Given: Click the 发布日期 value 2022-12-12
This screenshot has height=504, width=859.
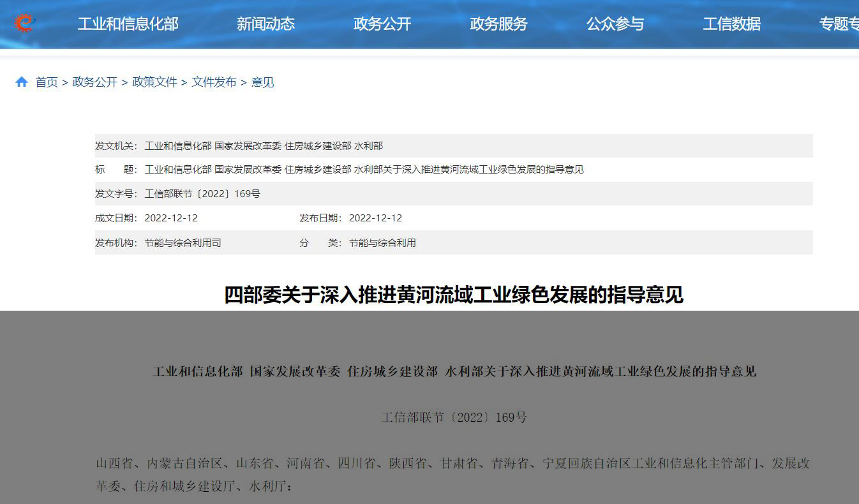Looking at the screenshot, I should click(375, 218).
